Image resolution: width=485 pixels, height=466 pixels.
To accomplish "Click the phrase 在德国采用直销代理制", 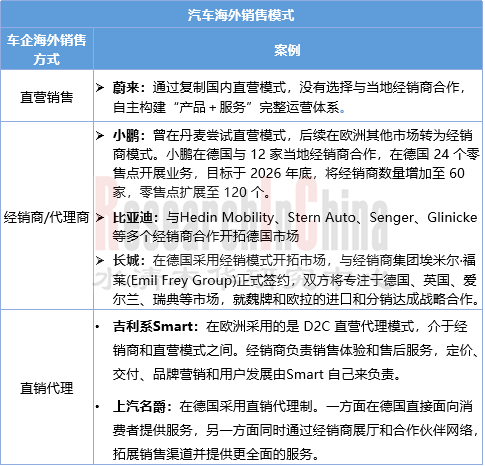I will (246, 406).
